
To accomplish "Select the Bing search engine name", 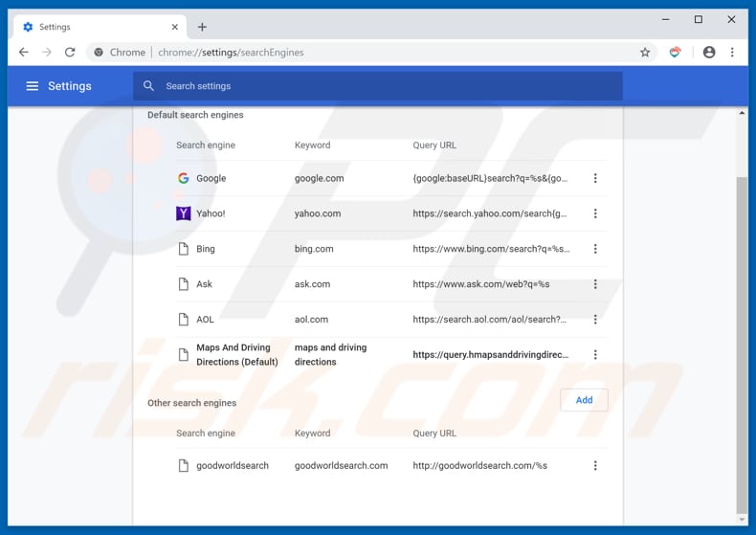I will (x=206, y=249).
